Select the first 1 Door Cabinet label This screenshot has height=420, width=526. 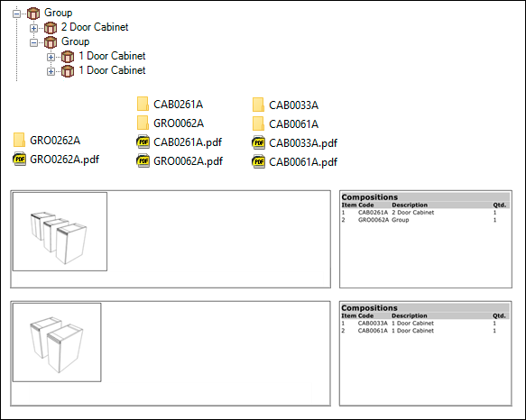click(x=112, y=56)
